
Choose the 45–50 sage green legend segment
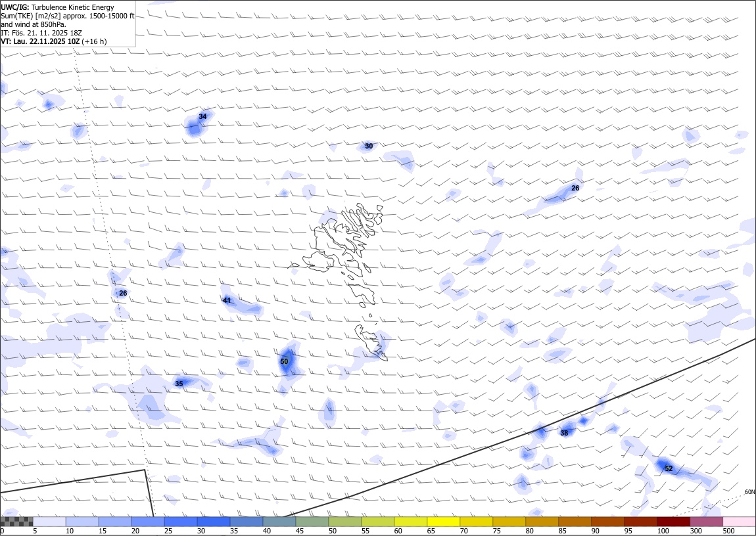tap(312, 522)
